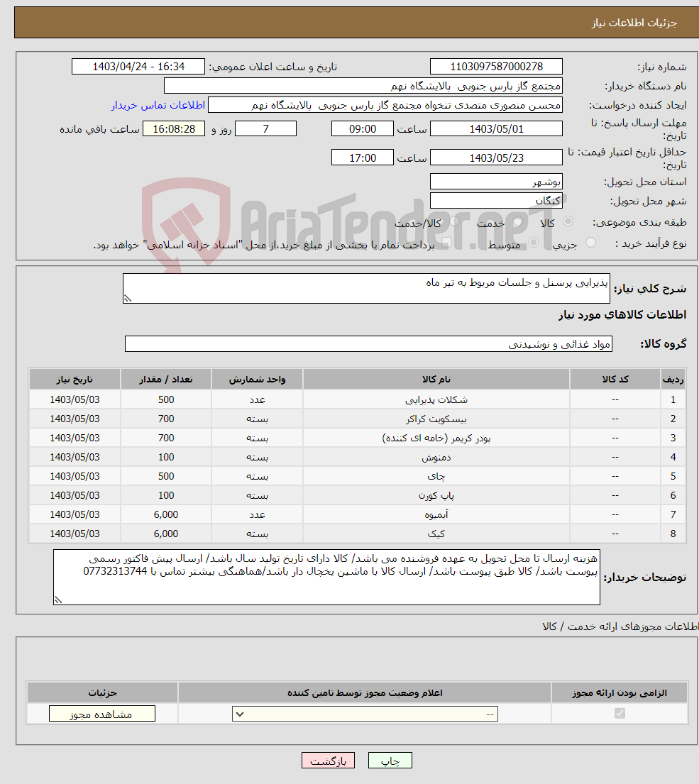Click quantity 6,000 in کیک row

tap(166, 534)
